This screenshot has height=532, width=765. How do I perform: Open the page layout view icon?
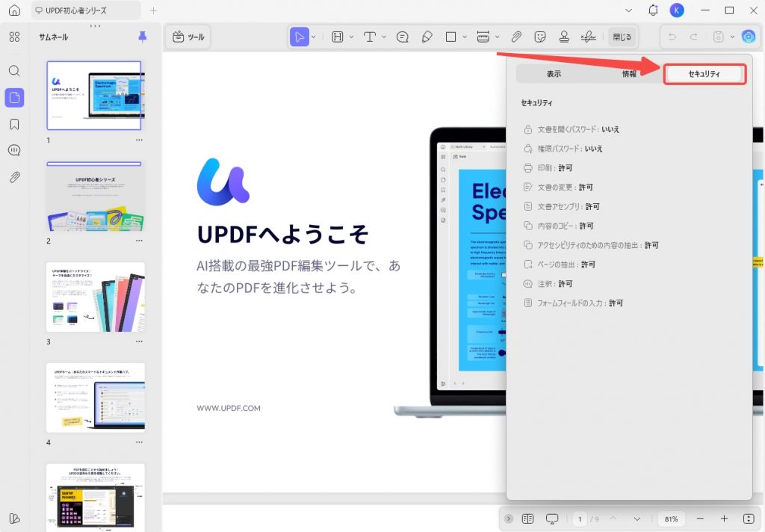coord(527,519)
